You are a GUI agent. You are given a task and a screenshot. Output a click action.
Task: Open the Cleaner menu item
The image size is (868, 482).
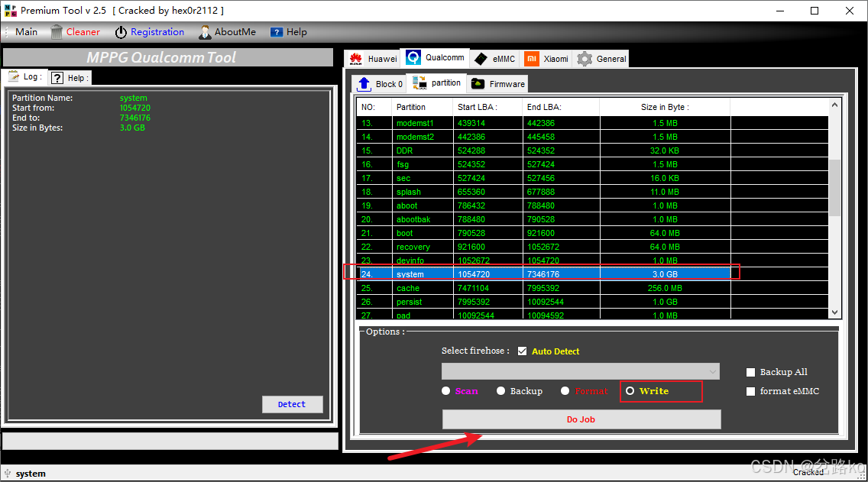pos(76,32)
